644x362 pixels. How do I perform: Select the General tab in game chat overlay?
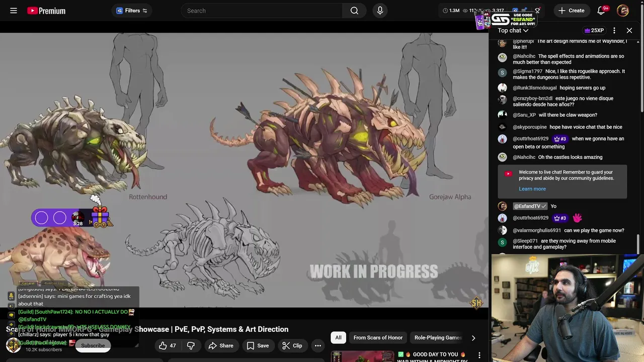click(28, 284)
